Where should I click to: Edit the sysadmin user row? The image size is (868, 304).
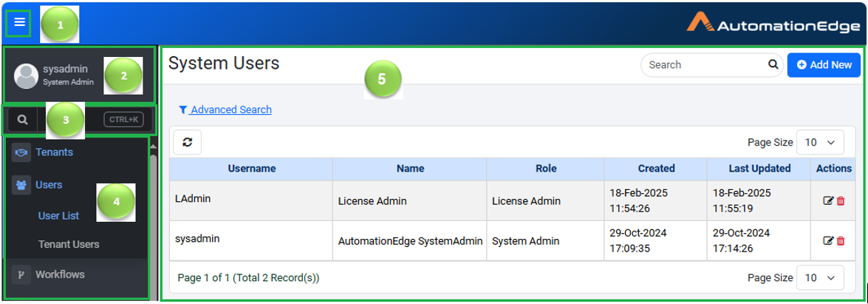coord(828,240)
